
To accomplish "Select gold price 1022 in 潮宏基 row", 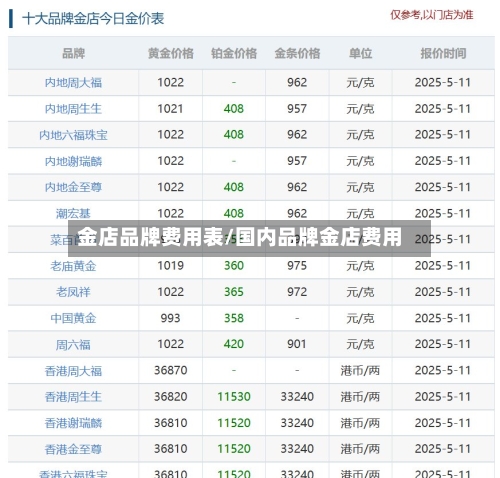I will (170, 213).
